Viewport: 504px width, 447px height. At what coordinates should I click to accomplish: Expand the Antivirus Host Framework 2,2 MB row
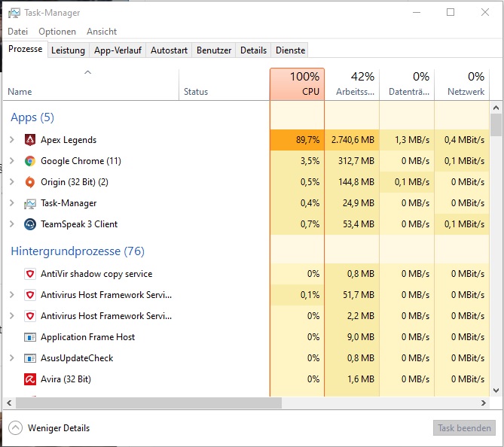click(12, 316)
